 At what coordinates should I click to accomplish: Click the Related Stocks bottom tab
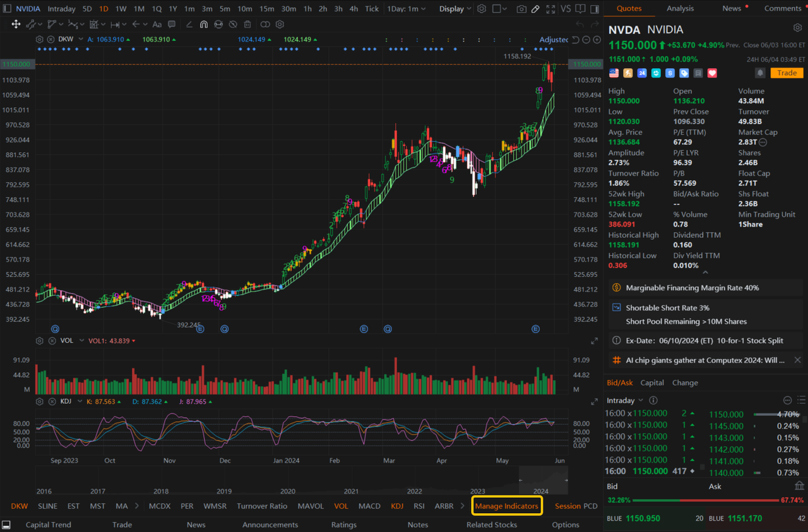(492, 524)
